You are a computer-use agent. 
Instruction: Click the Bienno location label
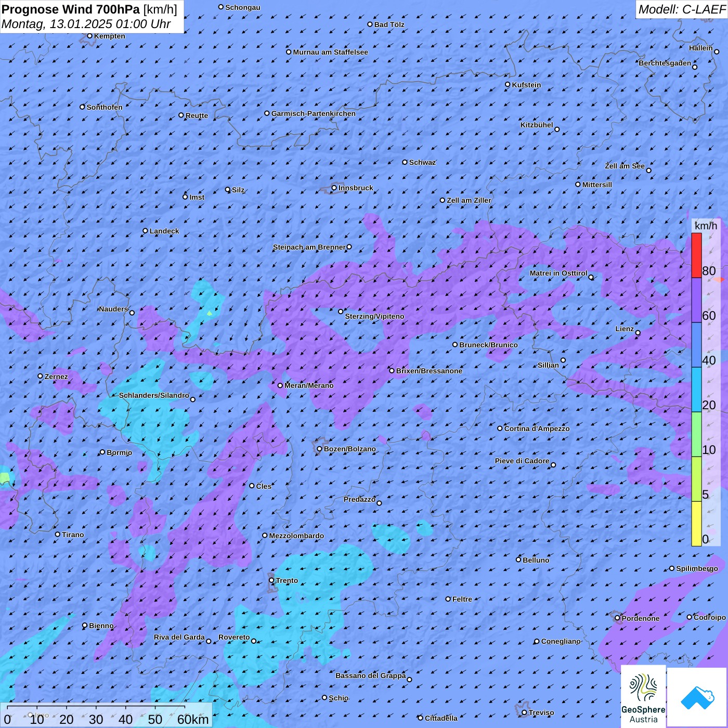101,626
